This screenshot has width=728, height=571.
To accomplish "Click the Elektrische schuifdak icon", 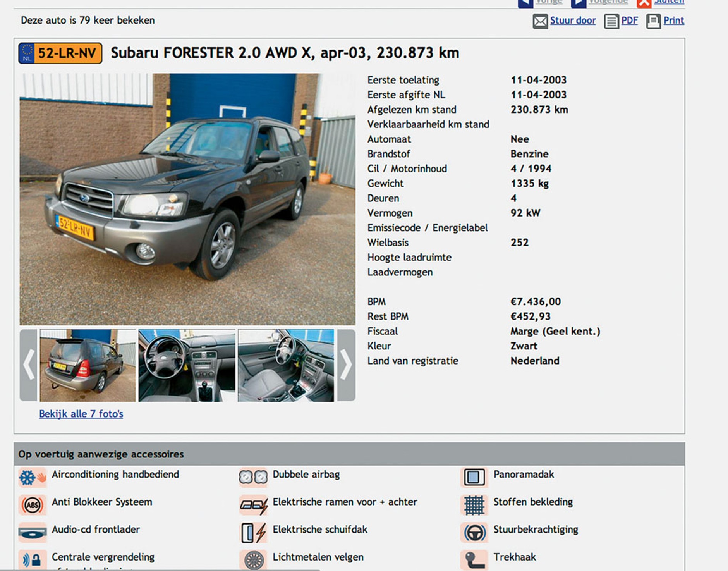I will coord(253,532).
